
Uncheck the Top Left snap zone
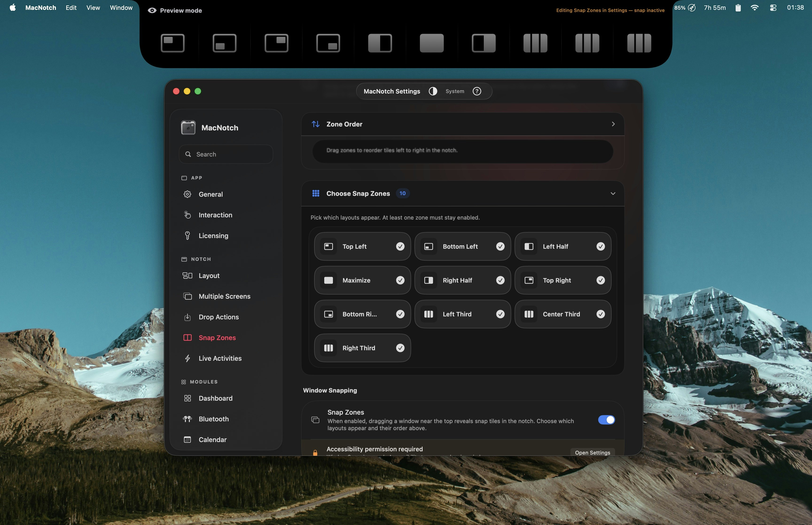point(400,247)
